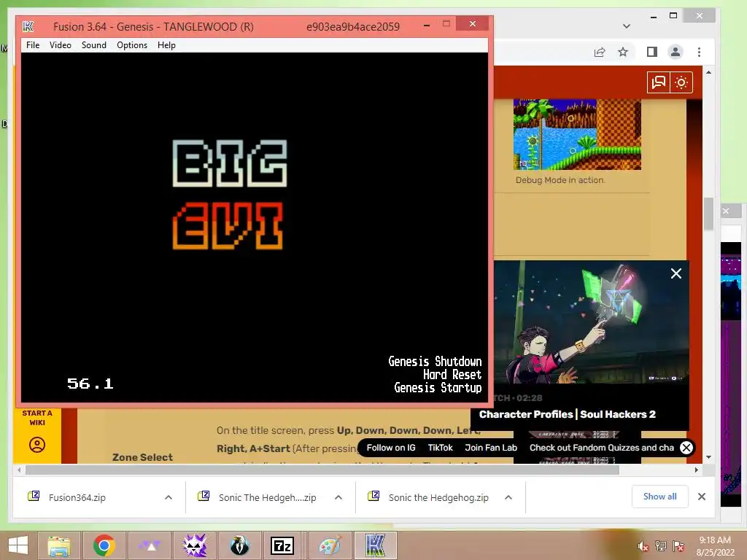Open the bird icon taskbar app
Viewport: 747px width, 560px height.
[x=239, y=545]
